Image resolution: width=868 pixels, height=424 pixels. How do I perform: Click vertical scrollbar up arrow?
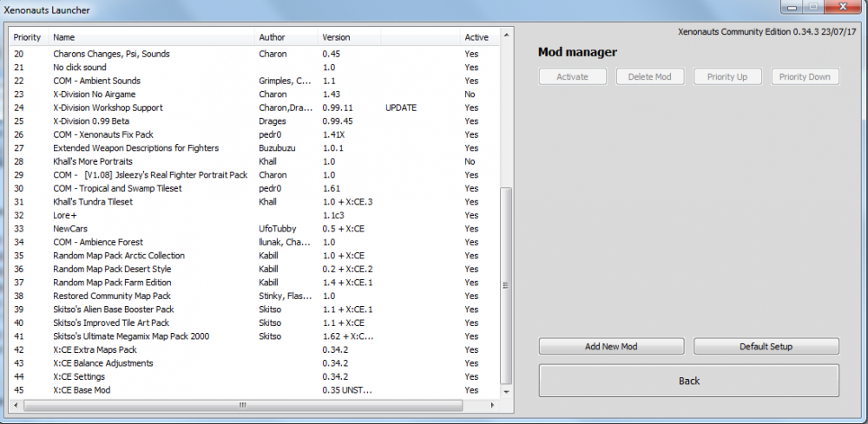point(506,37)
